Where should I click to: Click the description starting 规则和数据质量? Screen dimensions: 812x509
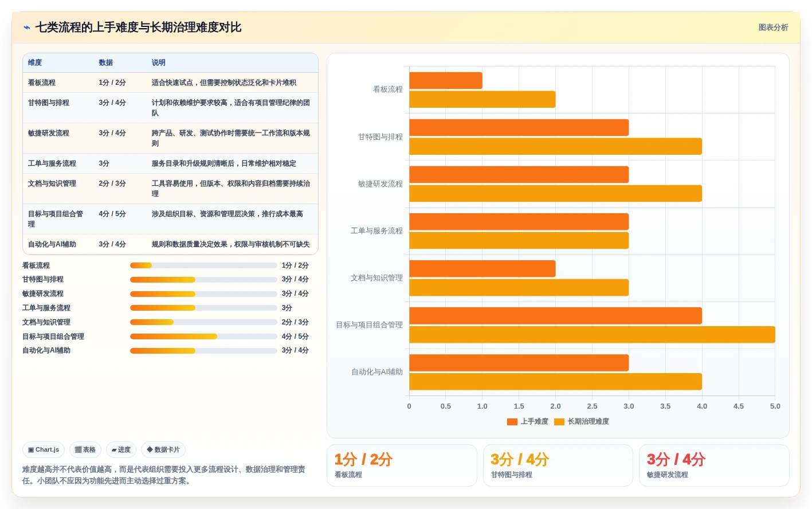(231, 244)
